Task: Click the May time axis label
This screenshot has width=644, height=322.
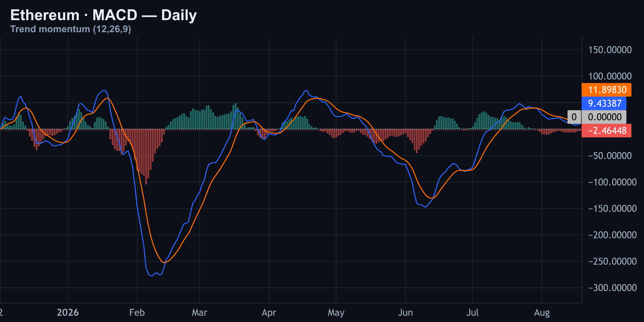Action: (x=336, y=313)
